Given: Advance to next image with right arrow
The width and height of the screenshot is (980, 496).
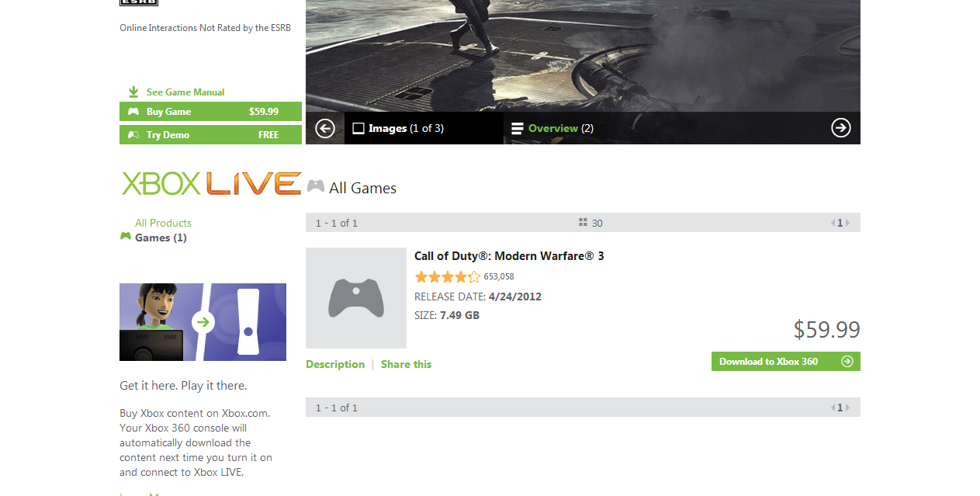Looking at the screenshot, I should pyautogui.click(x=841, y=127).
